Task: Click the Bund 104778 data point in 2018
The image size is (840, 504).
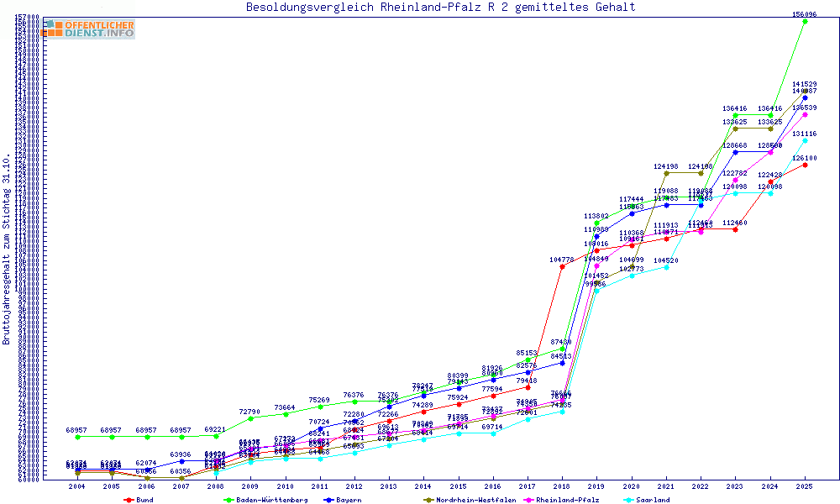Action: [562, 267]
